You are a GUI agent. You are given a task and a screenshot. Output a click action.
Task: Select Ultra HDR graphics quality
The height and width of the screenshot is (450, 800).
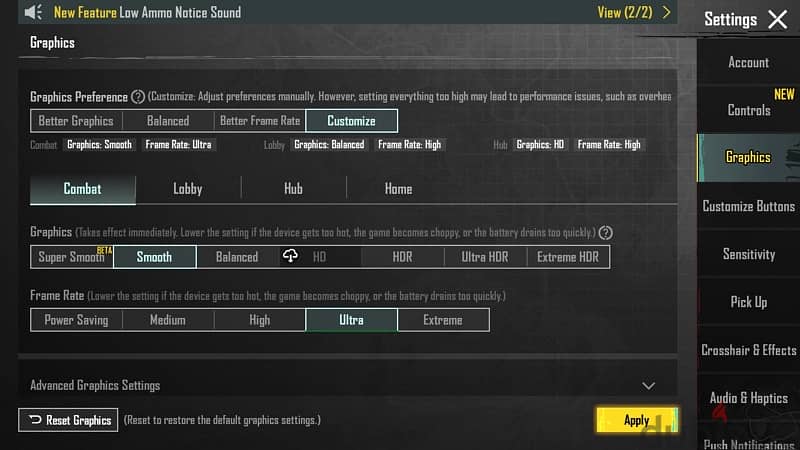coord(485,257)
